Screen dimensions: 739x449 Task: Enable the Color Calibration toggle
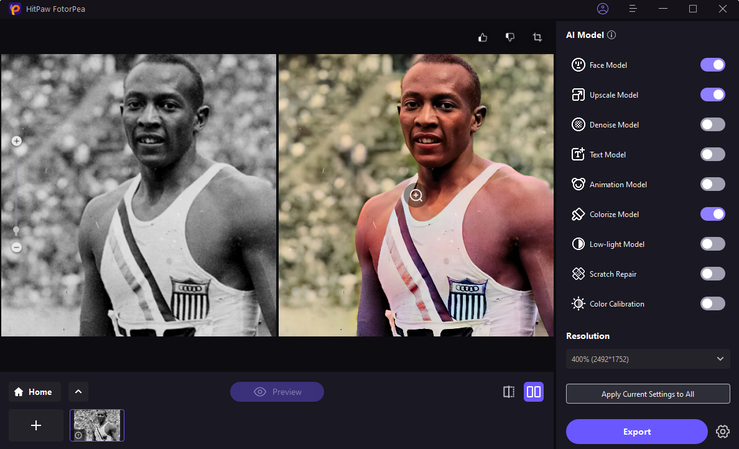pos(713,304)
